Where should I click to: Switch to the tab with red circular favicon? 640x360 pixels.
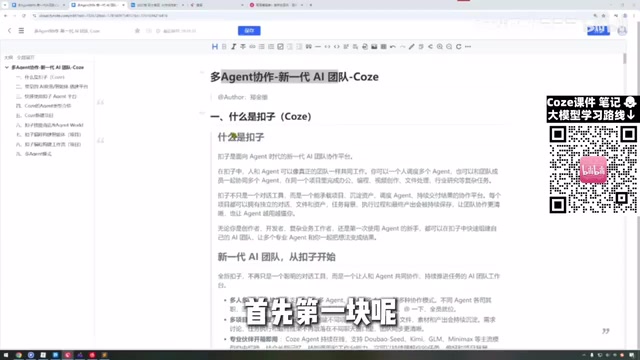click(x=276, y=5)
